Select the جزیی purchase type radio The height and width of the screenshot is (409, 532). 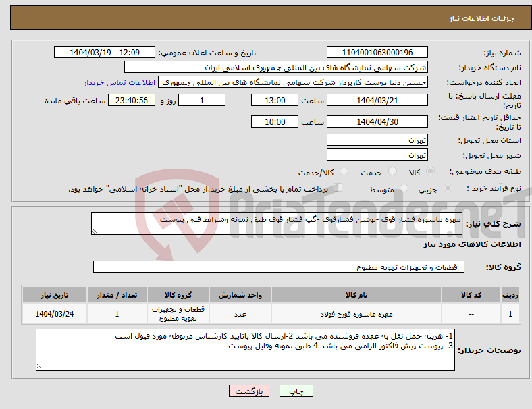click(448, 188)
